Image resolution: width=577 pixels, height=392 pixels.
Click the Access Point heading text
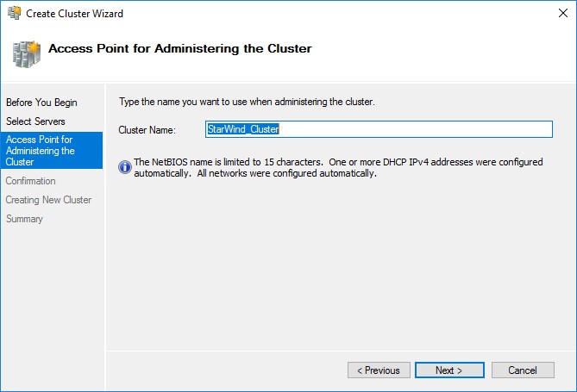pos(179,48)
